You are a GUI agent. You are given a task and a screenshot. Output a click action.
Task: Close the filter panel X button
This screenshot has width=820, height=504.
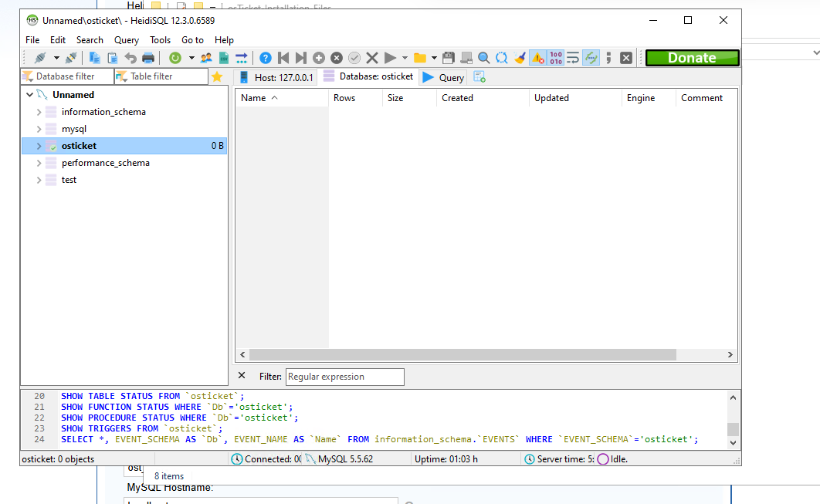click(242, 375)
